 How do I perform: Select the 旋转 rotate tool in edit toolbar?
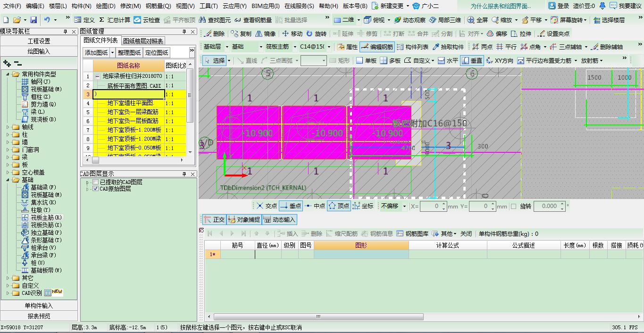(316, 34)
